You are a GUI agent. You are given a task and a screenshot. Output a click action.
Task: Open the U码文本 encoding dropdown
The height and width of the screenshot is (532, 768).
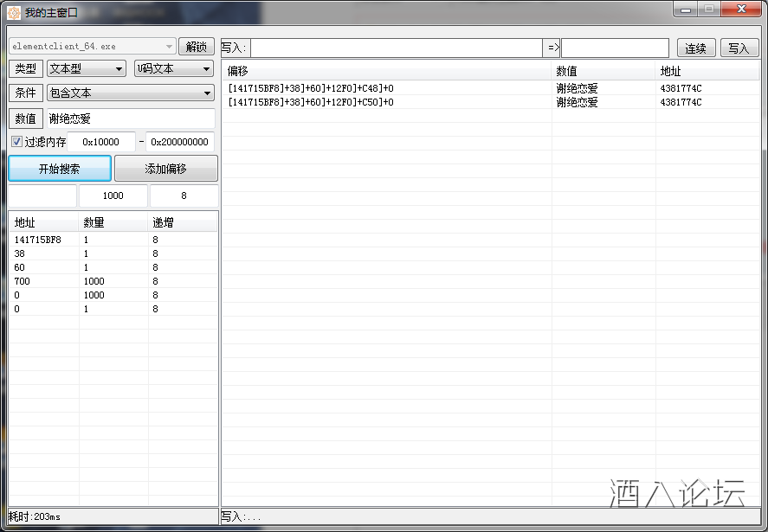click(173, 69)
